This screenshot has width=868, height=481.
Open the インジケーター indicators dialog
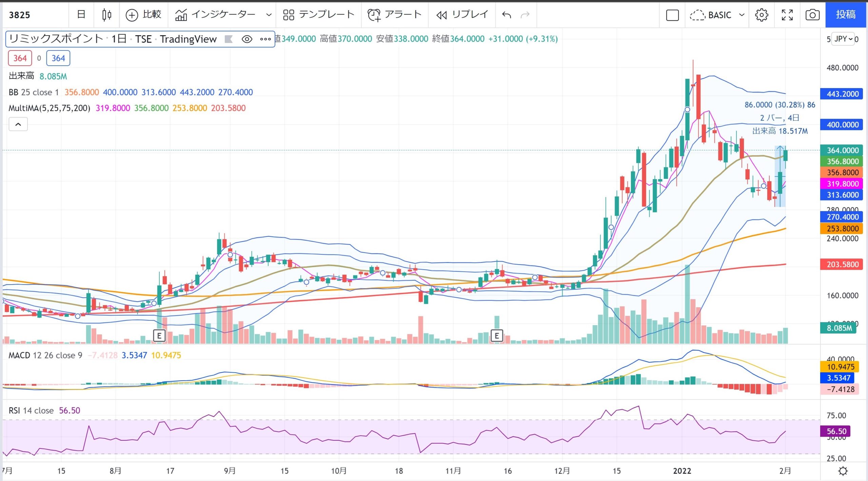(215, 15)
